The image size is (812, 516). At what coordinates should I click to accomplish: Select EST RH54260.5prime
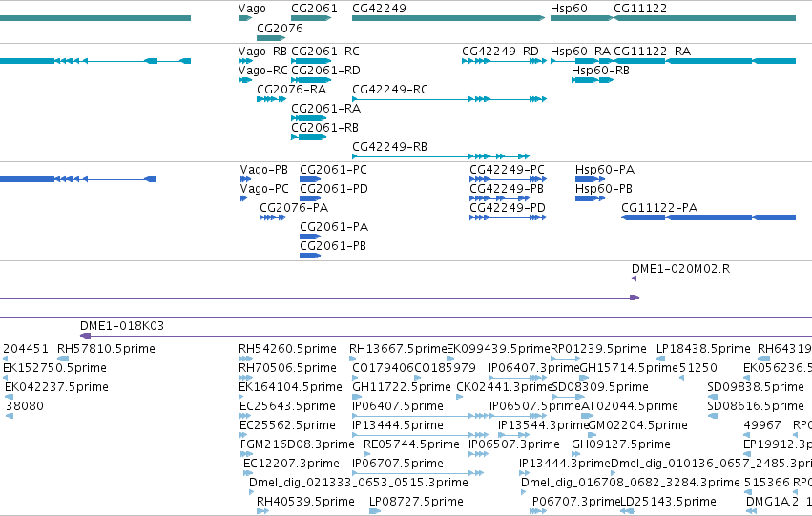click(287, 349)
